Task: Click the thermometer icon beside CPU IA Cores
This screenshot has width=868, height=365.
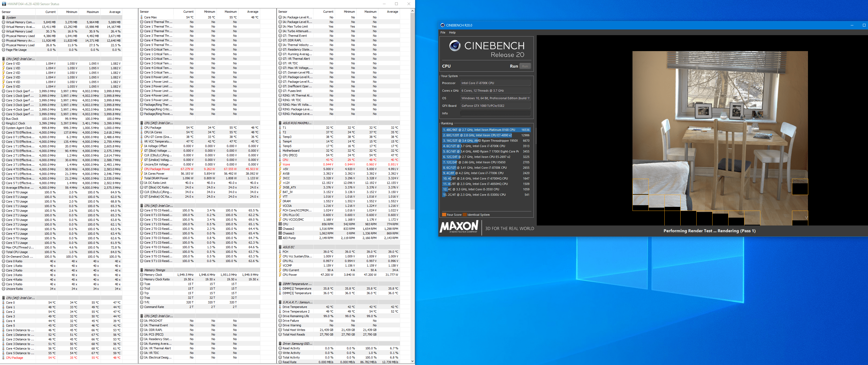Action: coord(142,132)
